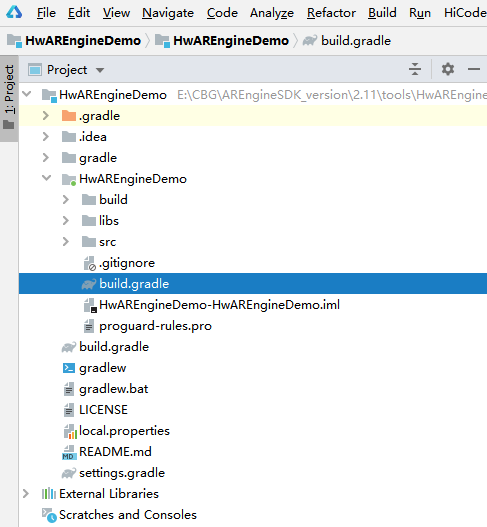Open the Navigate menu

(168, 13)
